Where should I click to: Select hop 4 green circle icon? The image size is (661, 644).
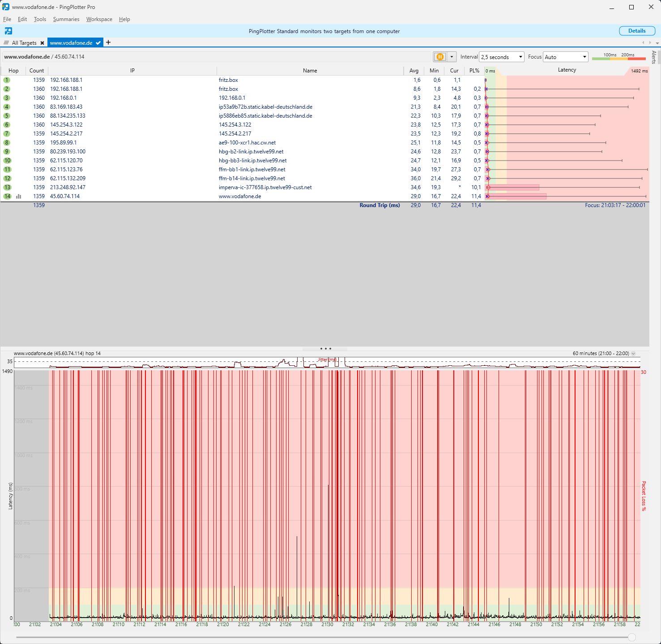pyautogui.click(x=7, y=107)
